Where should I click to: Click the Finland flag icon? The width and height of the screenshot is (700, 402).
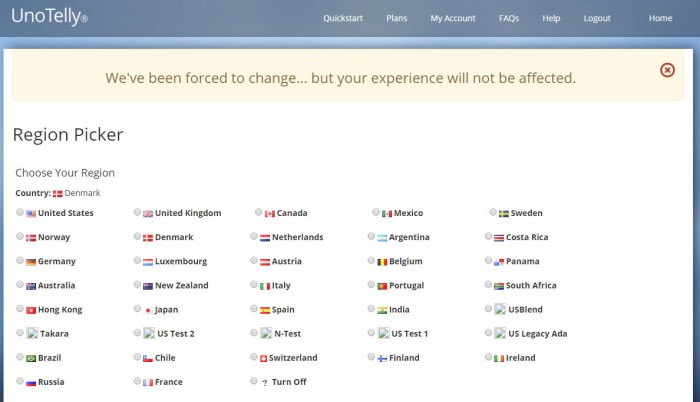[x=382, y=358]
